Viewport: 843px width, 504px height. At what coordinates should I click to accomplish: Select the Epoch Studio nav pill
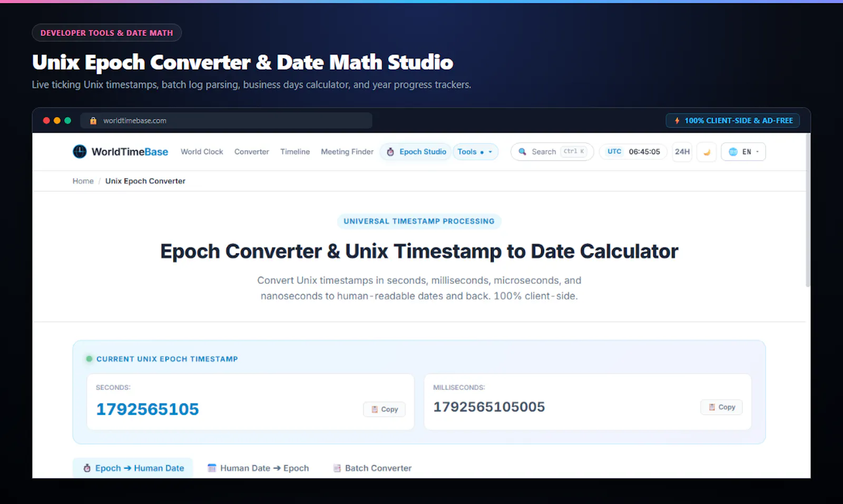[x=416, y=152]
